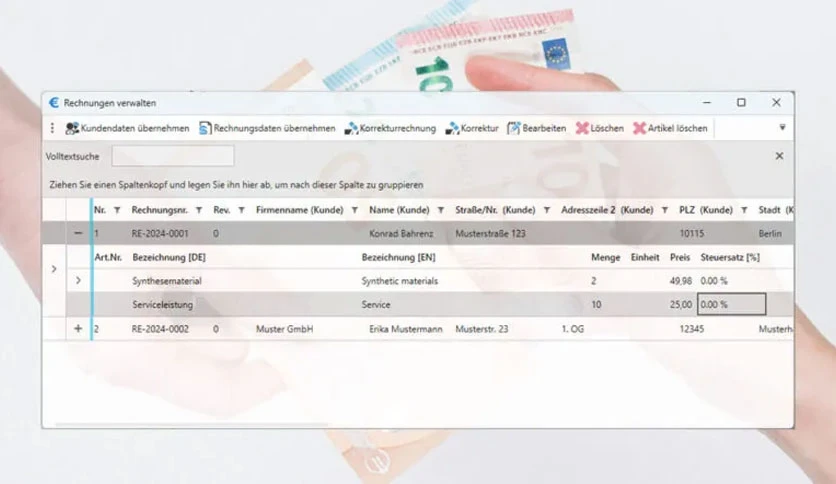The height and width of the screenshot is (484, 836).
Task: Focus the Volltextsuche input field
Action: point(173,156)
